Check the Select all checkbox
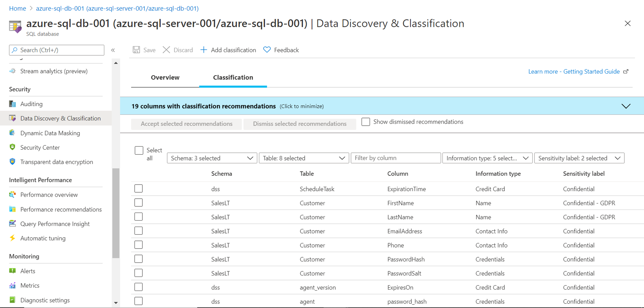 coord(139,150)
